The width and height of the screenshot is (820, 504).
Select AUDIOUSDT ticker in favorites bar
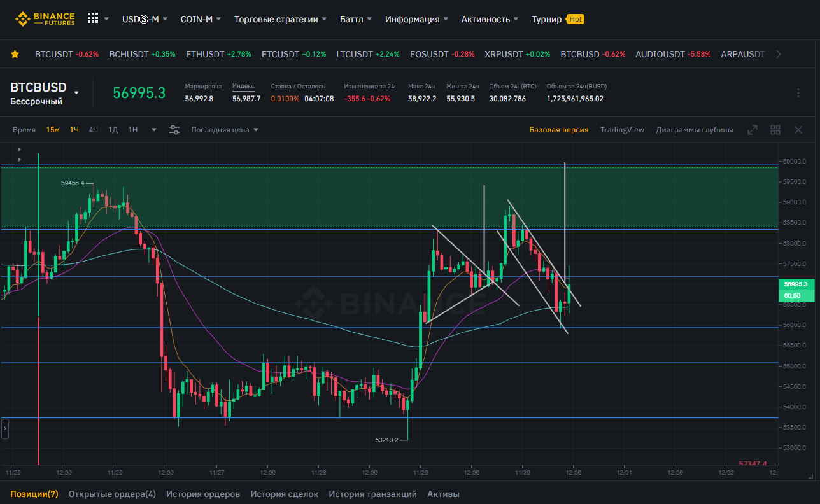673,54
